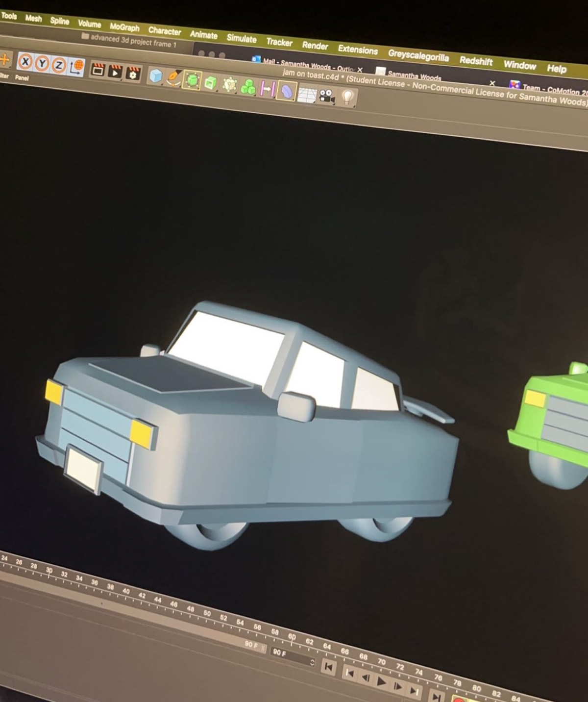This screenshot has width=588, height=702.
Task: Open the Redshift menu
Action: [x=476, y=61]
